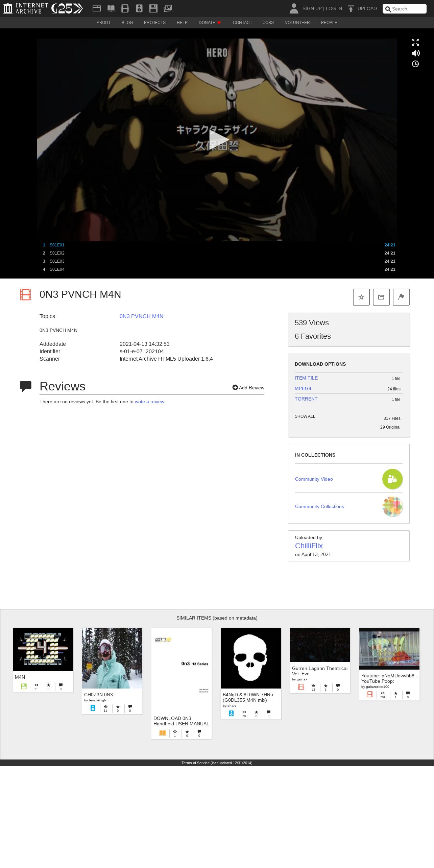Click the 24 files MPEG4 count
Viewport: 434px width, 868px height.
pyautogui.click(x=394, y=389)
